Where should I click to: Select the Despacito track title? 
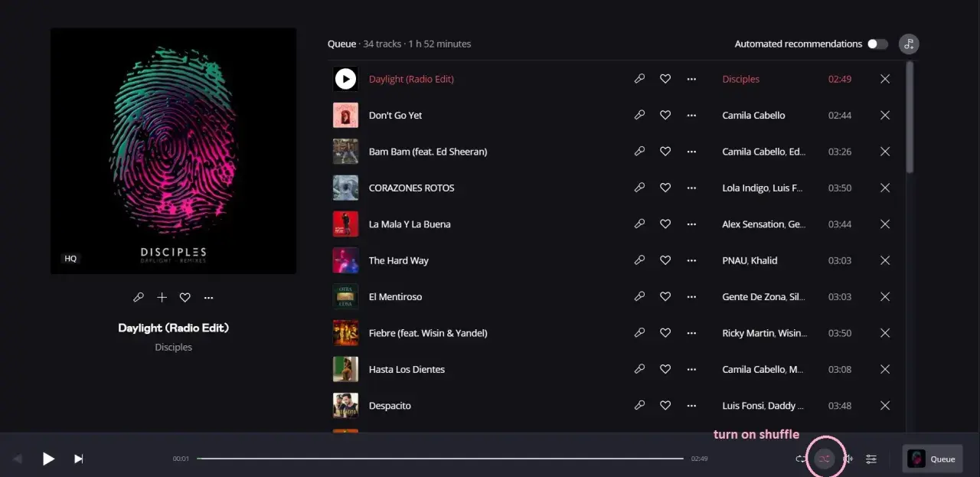[390, 406]
